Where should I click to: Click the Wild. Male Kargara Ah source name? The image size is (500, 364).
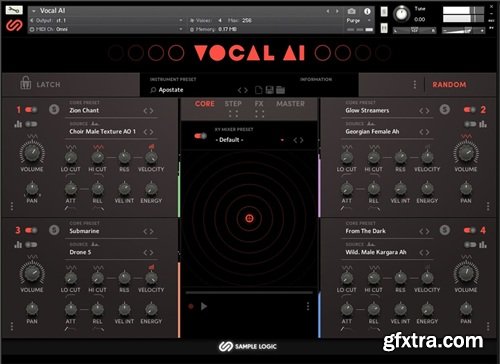[376, 252]
